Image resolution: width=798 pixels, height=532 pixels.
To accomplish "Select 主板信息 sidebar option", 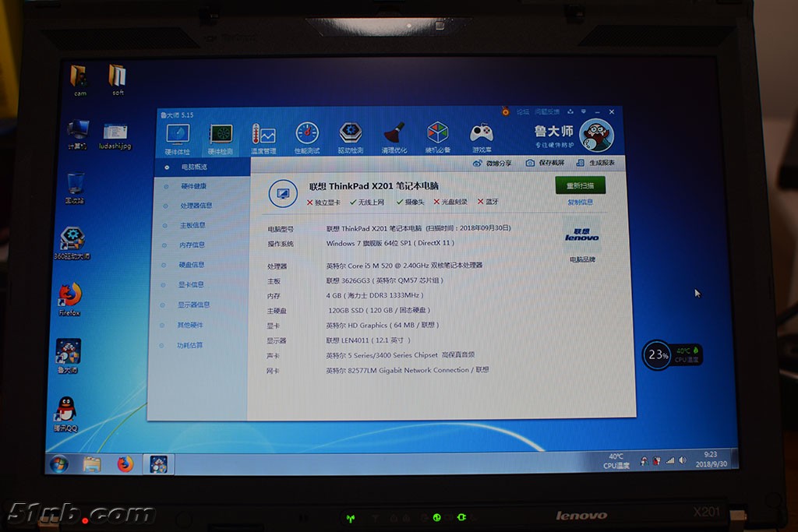I will 193,225.
